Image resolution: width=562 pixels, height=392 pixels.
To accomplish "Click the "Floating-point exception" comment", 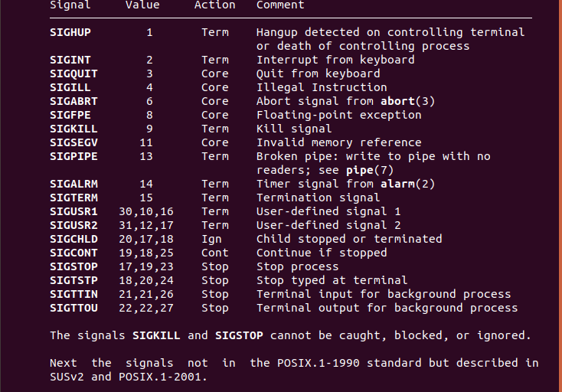I will pyautogui.click(x=339, y=115).
